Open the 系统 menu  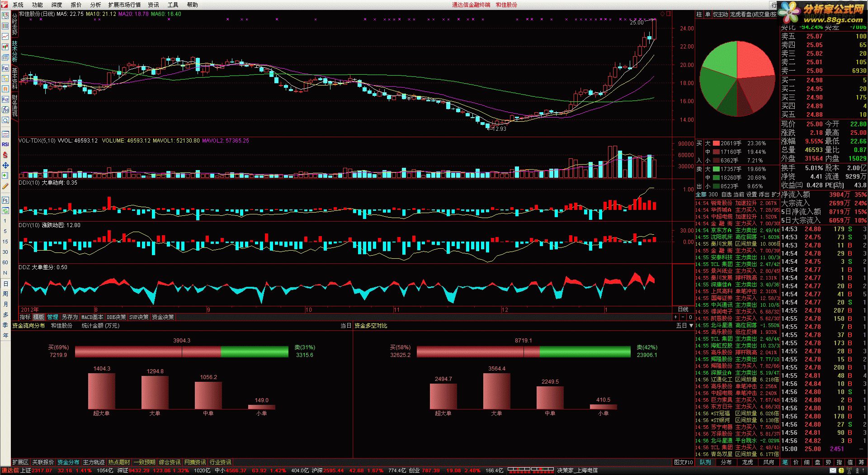tap(18, 5)
